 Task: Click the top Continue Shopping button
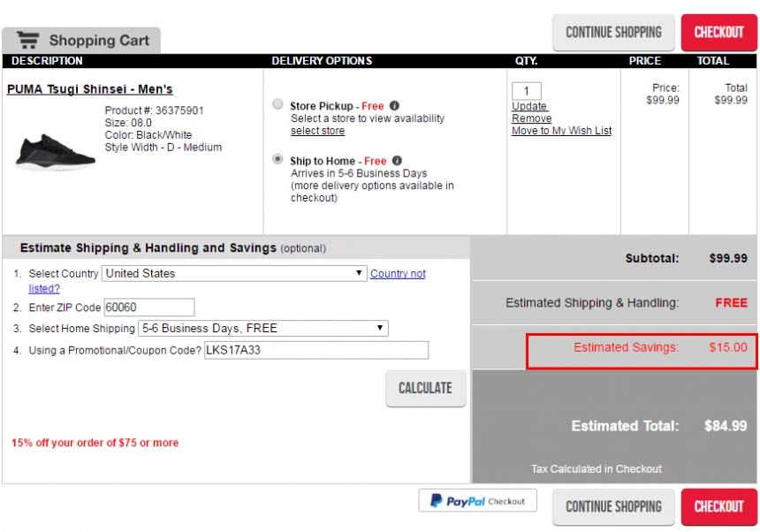tap(613, 33)
